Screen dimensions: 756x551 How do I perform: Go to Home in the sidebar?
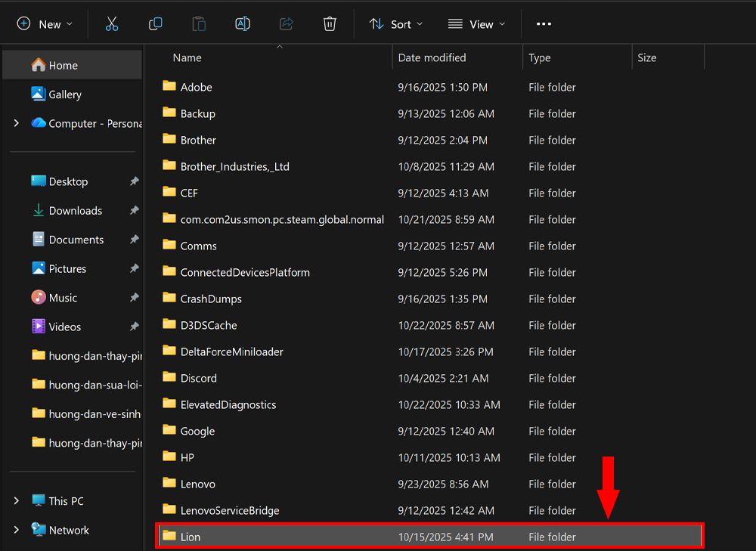63,66
